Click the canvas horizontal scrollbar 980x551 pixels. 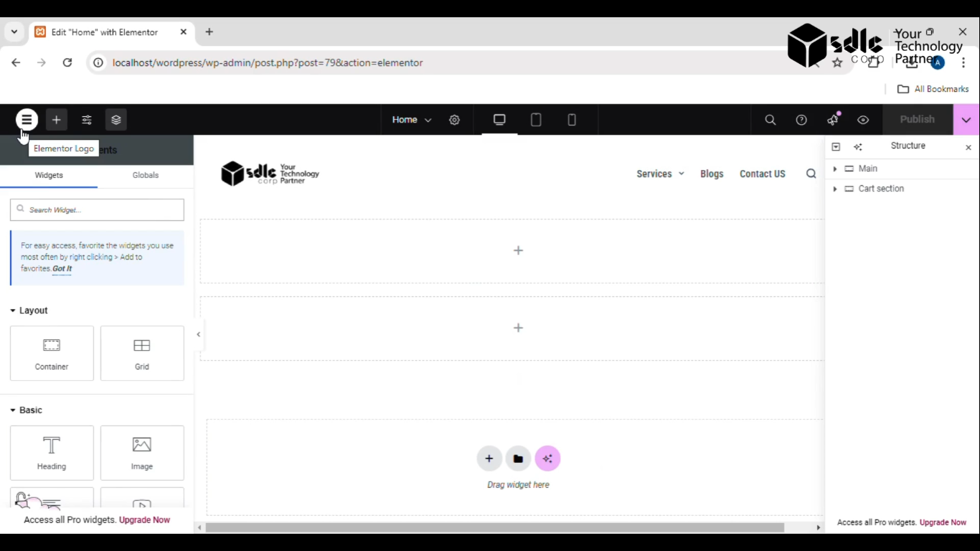click(495, 527)
